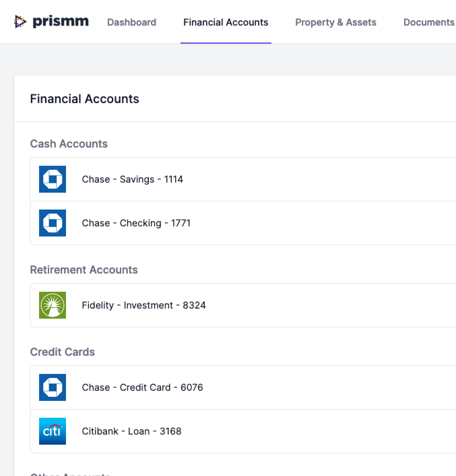
Task: Open the Citibank Loan 3168 account
Action: [131, 431]
